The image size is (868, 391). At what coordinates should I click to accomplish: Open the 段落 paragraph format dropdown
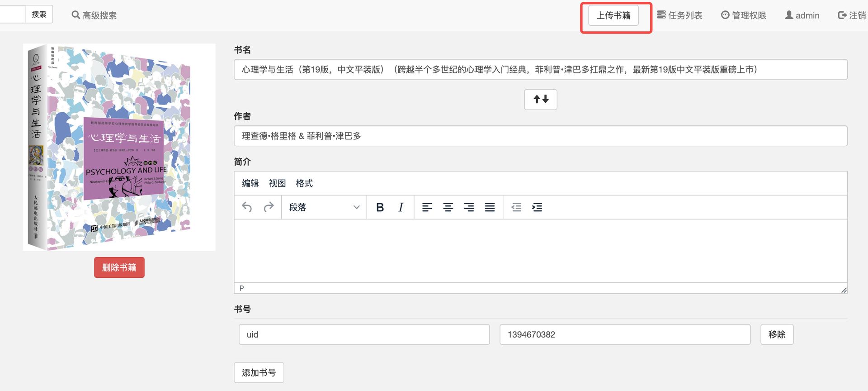coord(324,207)
